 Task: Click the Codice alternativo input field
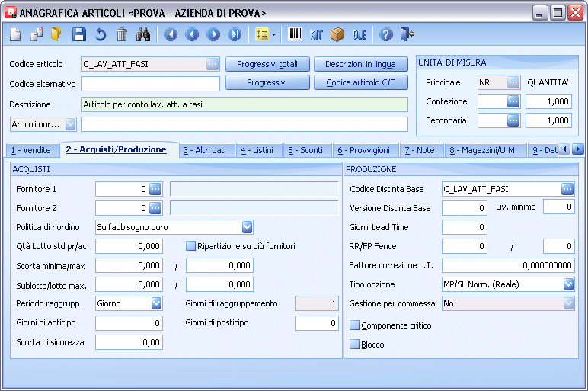(x=151, y=84)
